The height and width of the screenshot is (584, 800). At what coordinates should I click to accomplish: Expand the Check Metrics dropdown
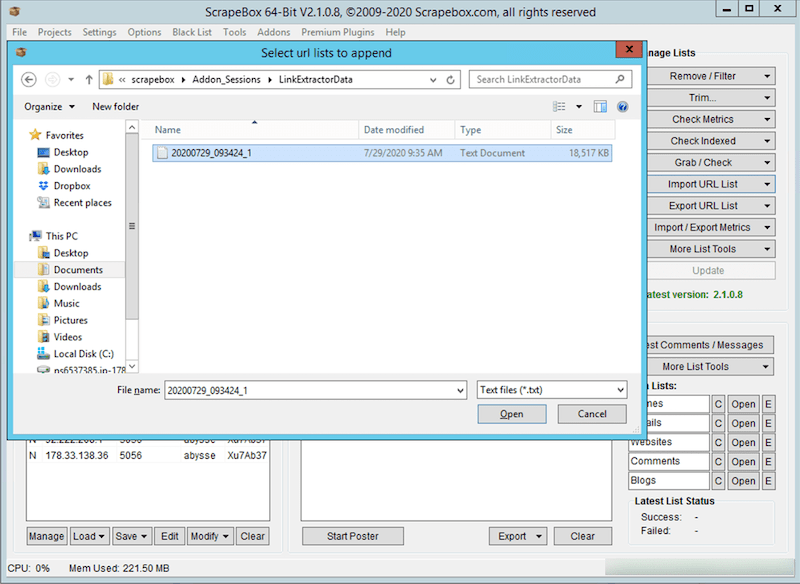coord(767,119)
